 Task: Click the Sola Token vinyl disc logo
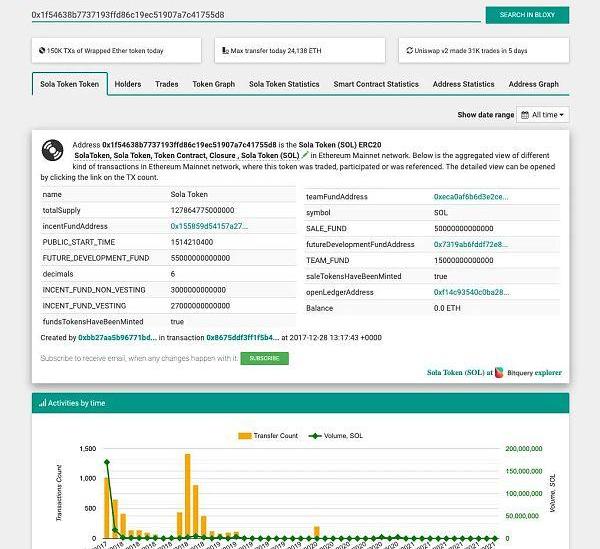tap(52, 152)
